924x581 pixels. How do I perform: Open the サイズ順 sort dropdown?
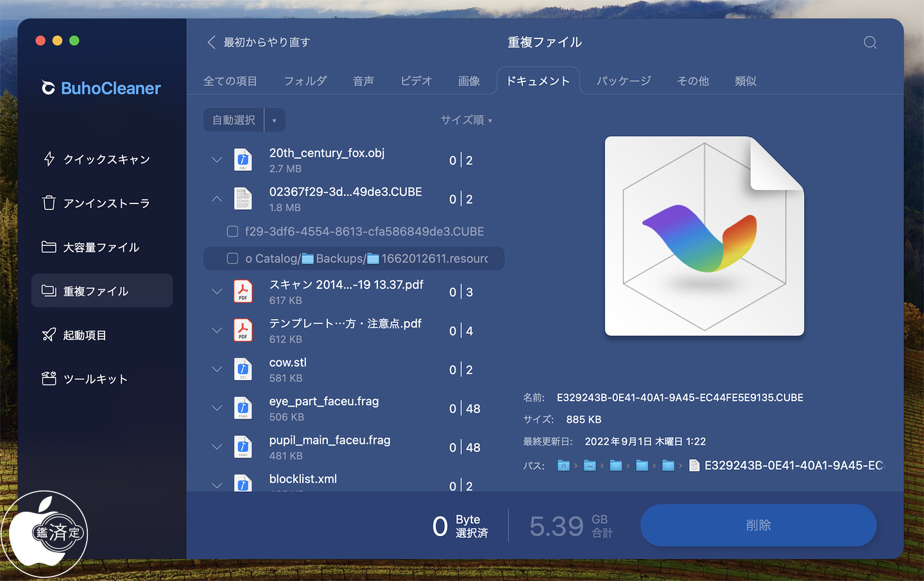coord(466,120)
